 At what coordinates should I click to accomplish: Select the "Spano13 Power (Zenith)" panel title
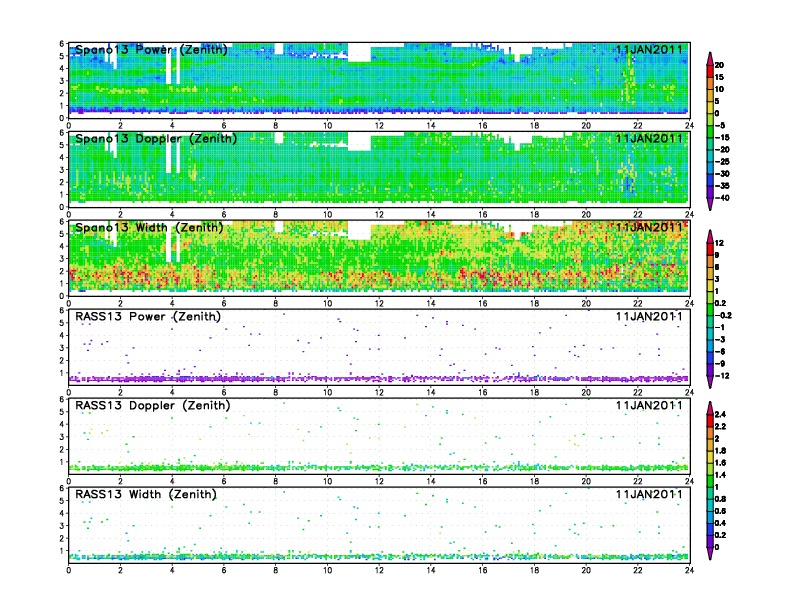coord(152,49)
